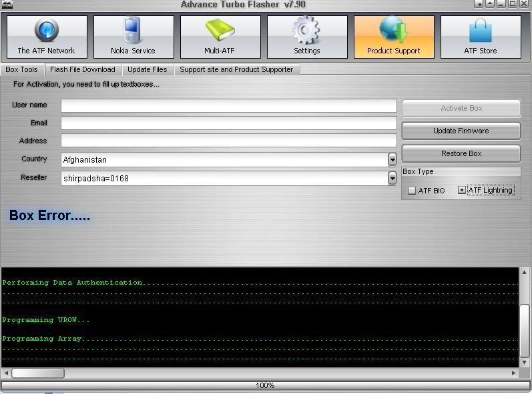Click the log scroll down arrow
The image size is (532, 394).
tap(525, 363)
